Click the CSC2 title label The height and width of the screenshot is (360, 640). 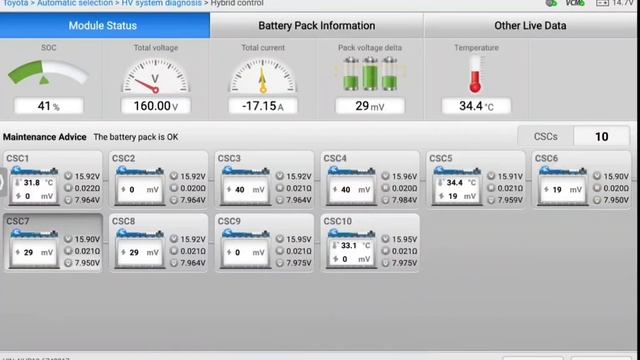pos(123,158)
